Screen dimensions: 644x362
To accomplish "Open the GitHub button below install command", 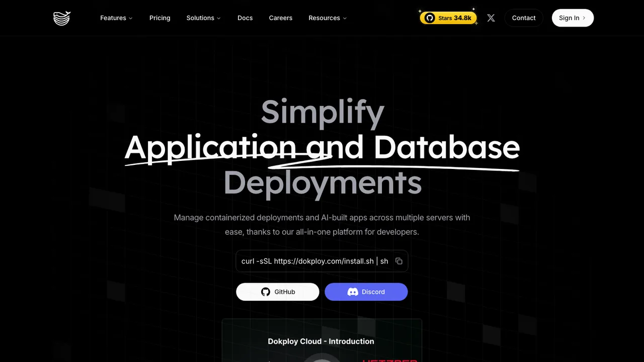I will point(278,292).
